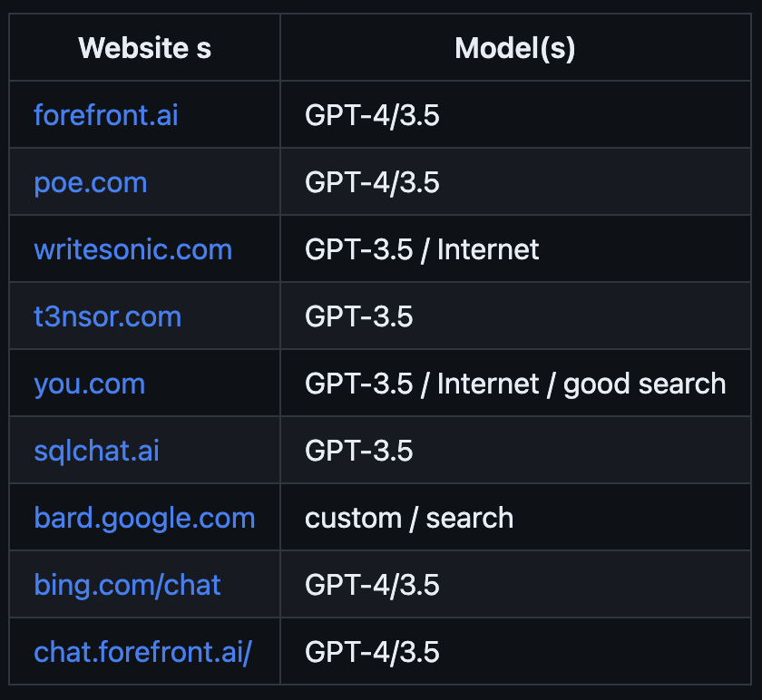Open the forefront.ai link
The height and width of the screenshot is (700, 762).
pos(106,115)
